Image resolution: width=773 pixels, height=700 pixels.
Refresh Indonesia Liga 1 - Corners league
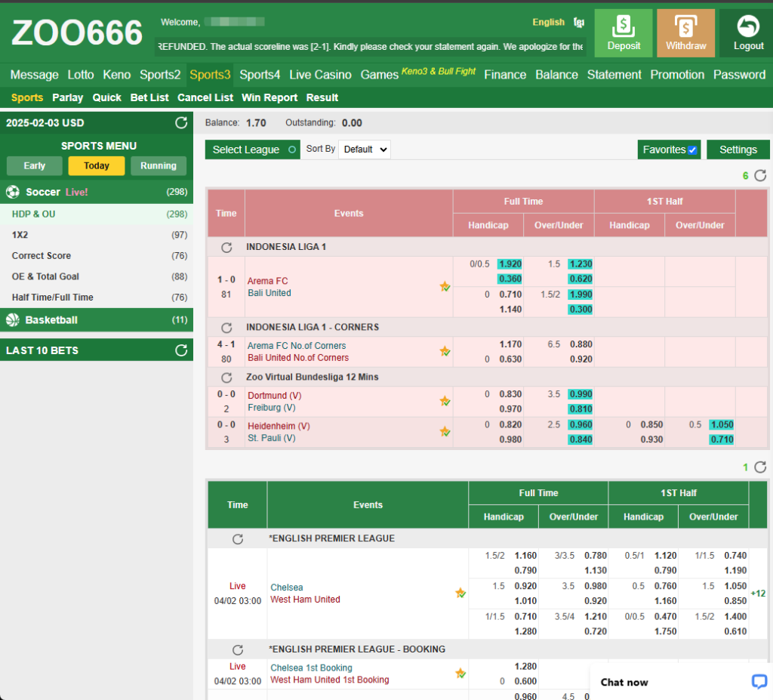226,328
